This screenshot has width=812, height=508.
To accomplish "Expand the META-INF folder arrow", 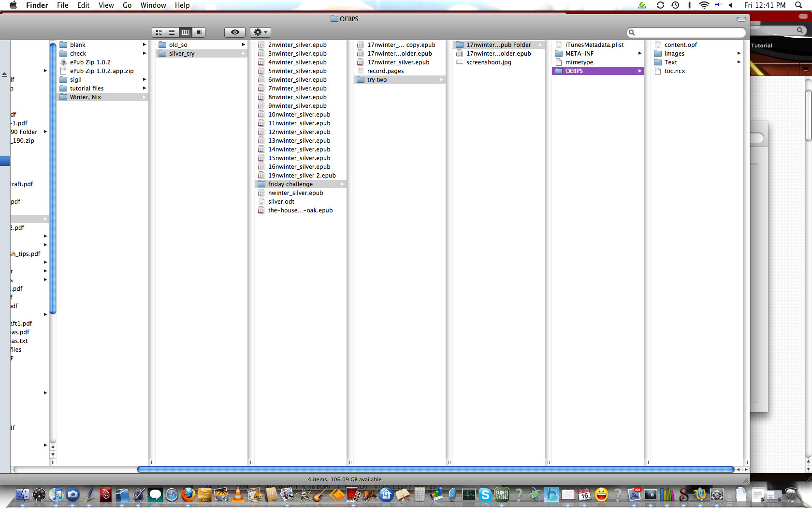I will [639, 53].
